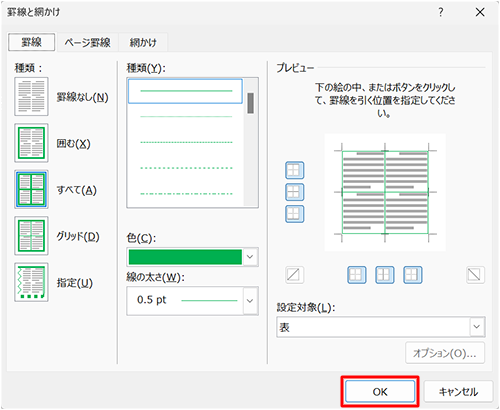Click the キャンセル button
Image resolution: width=500 pixels, height=410 pixels.
[x=458, y=392]
